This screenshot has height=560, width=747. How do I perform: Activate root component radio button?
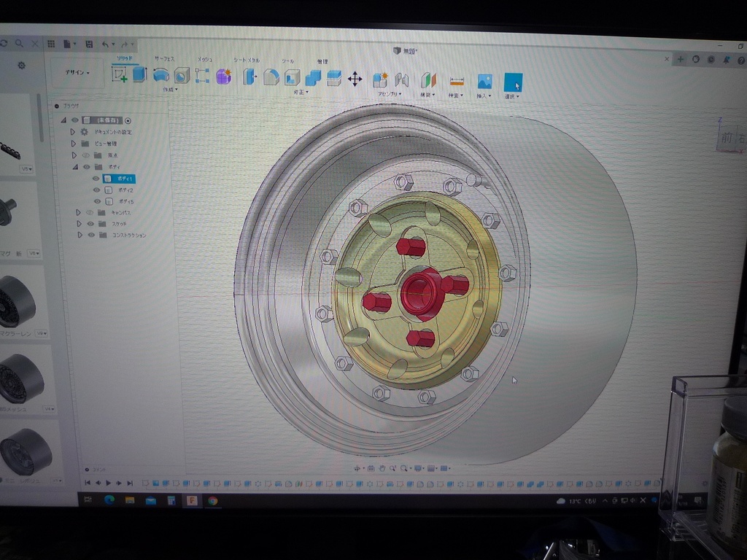(128, 120)
